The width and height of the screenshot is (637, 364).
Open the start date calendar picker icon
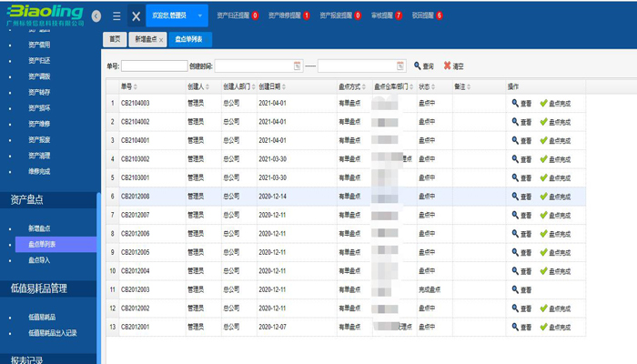297,66
